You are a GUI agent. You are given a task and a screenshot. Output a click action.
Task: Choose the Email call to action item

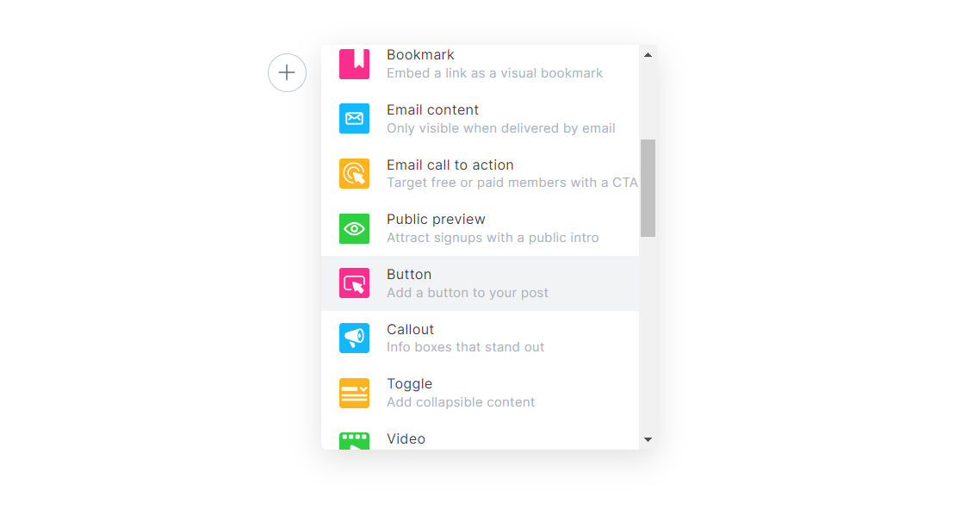click(x=480, y=173)
